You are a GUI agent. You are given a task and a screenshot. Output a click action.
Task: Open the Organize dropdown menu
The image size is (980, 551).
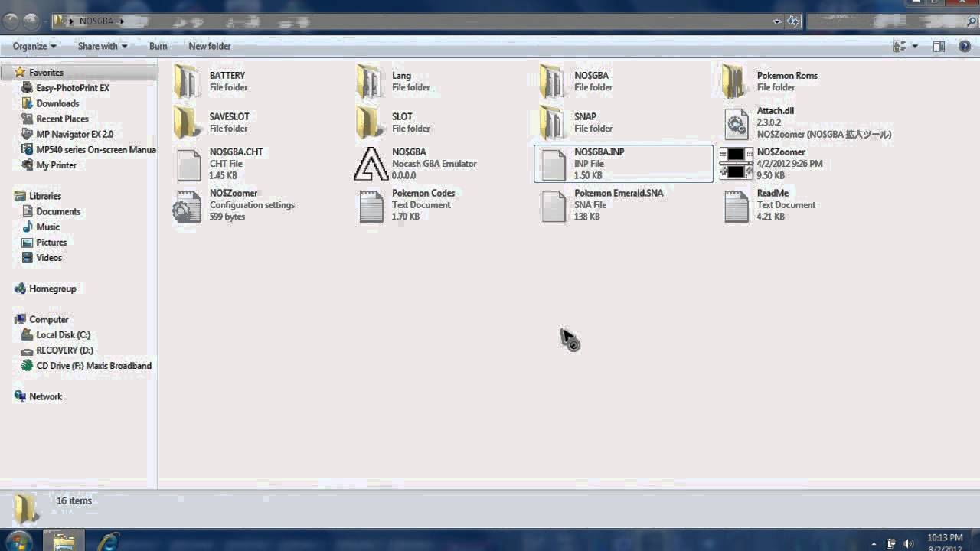34,47
